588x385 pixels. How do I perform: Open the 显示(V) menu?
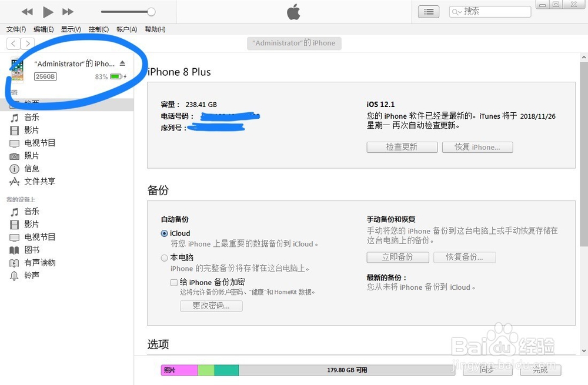point(71,29)
